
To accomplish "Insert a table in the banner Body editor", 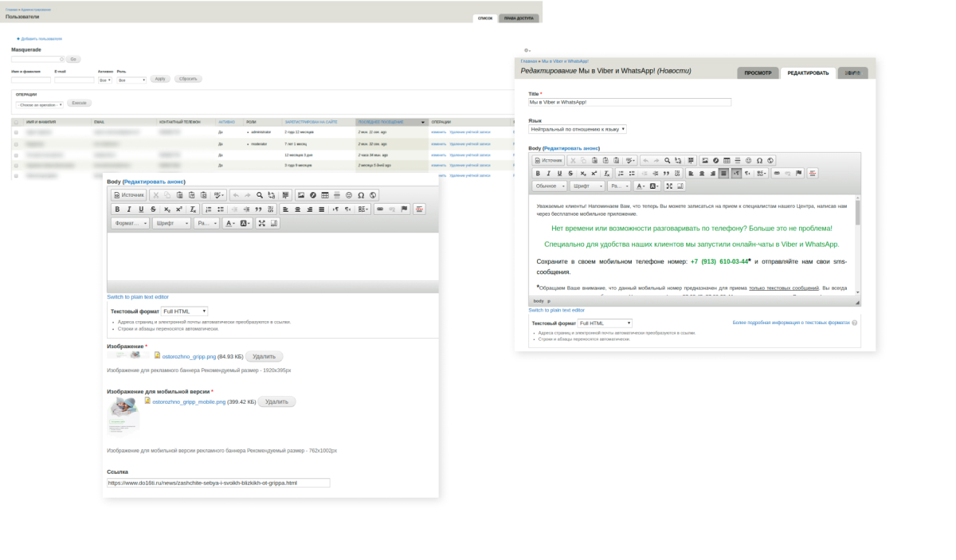I will click(325, 195).
